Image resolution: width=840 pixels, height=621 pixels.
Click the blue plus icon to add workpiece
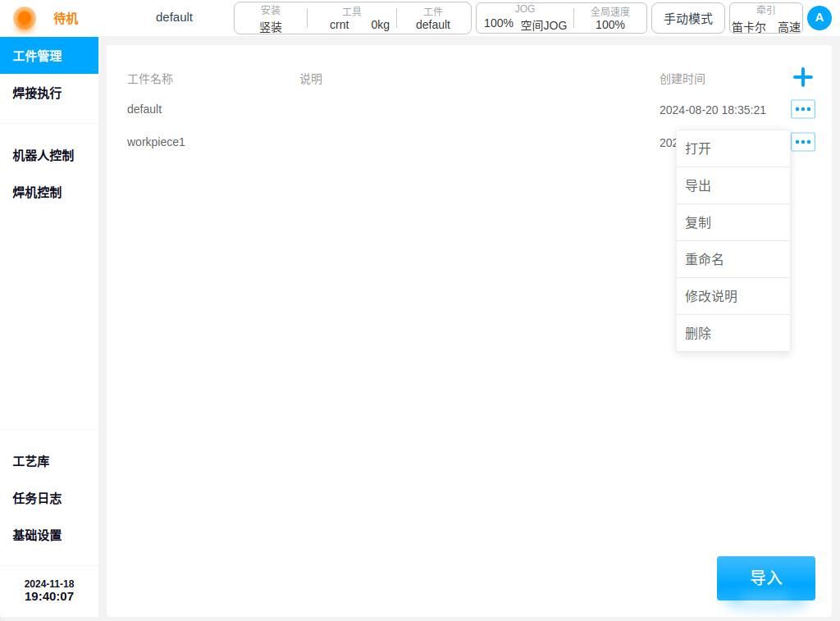coord(802,77)
